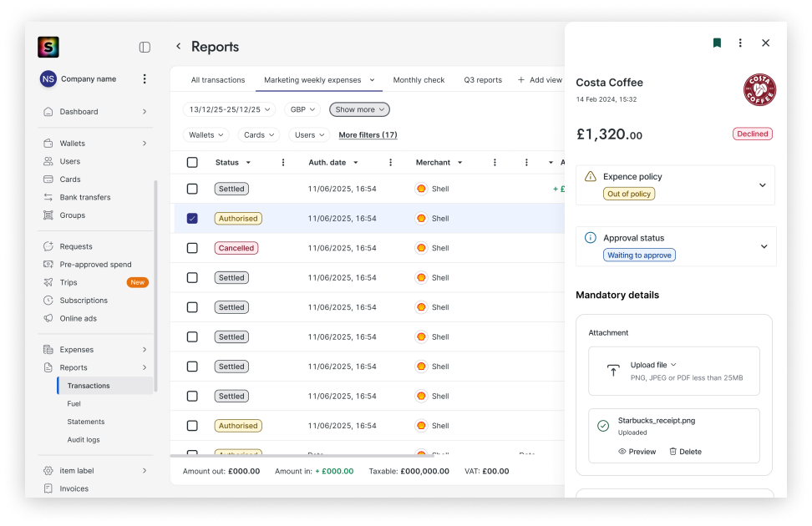Screen dimensions: 812x526
Task: Open the GBP currency dropdown
Action: [302, 109]
